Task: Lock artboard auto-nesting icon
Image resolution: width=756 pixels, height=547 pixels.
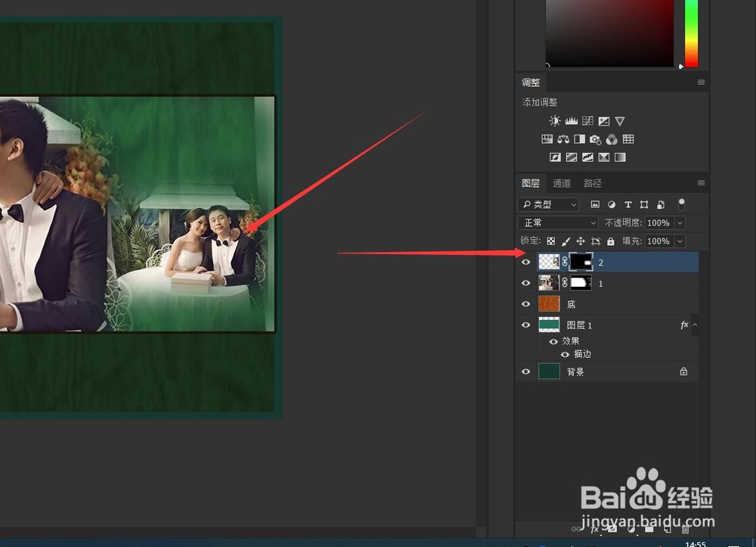Action: 596,241
